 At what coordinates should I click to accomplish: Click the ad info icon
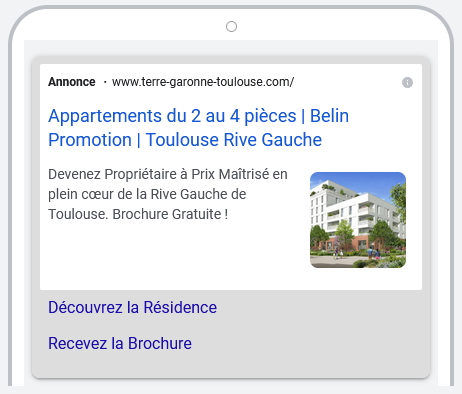407,82
